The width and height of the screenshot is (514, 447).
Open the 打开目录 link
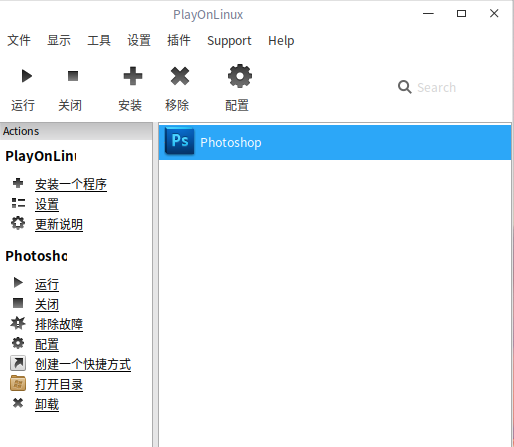(59, 384)
